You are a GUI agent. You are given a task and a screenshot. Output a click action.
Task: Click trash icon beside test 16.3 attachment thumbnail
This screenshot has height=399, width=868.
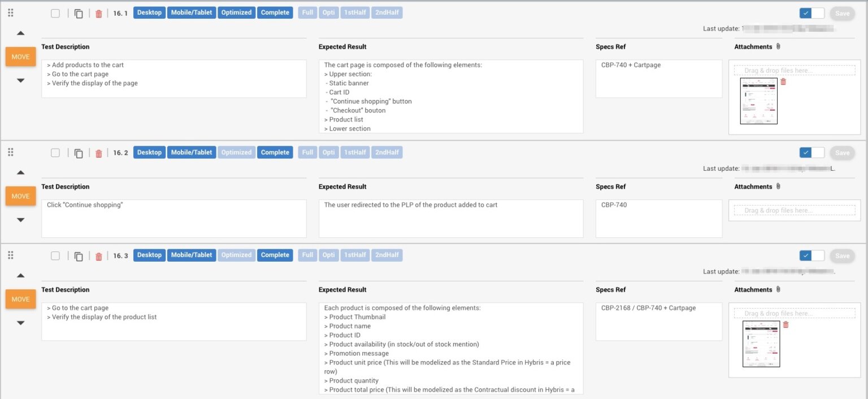786,324
